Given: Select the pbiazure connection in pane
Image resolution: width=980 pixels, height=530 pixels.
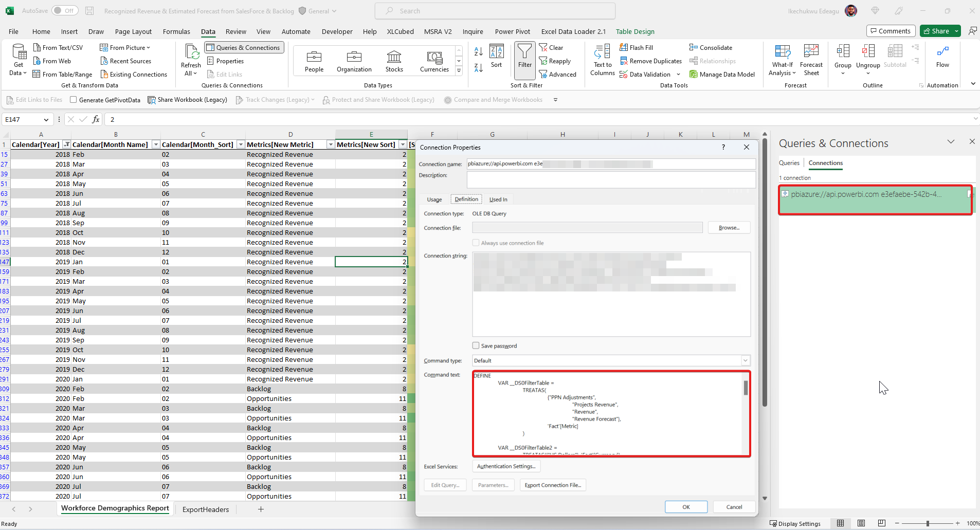Looking at the screenshot, I should click(x=875, y=199).
